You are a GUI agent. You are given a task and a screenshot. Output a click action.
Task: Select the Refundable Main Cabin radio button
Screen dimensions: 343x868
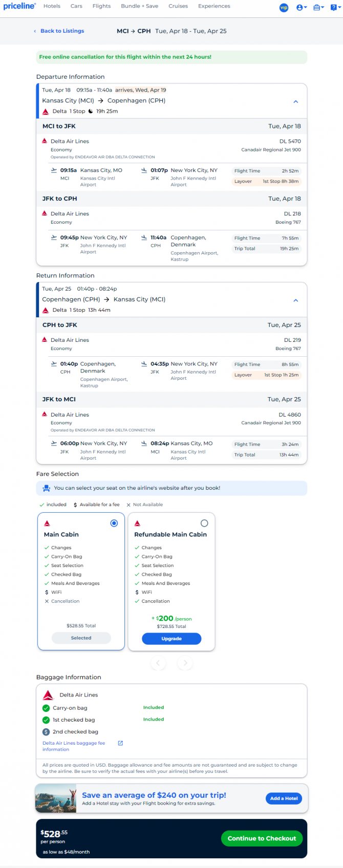[204, 523]
